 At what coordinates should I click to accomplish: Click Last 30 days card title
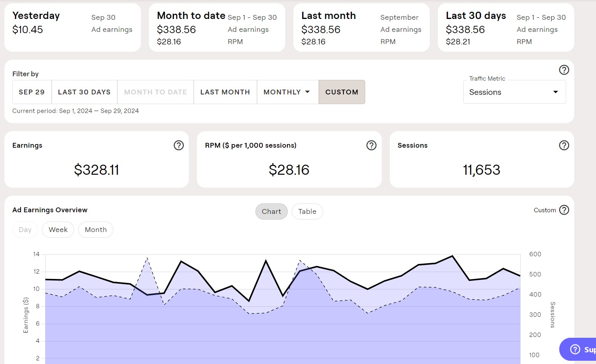pos(476,16)
